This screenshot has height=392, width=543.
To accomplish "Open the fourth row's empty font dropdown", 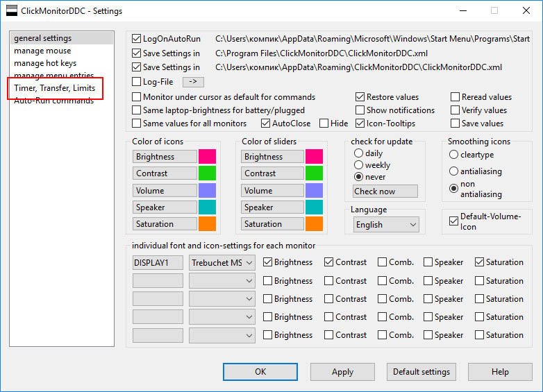I will coord(222,316).
